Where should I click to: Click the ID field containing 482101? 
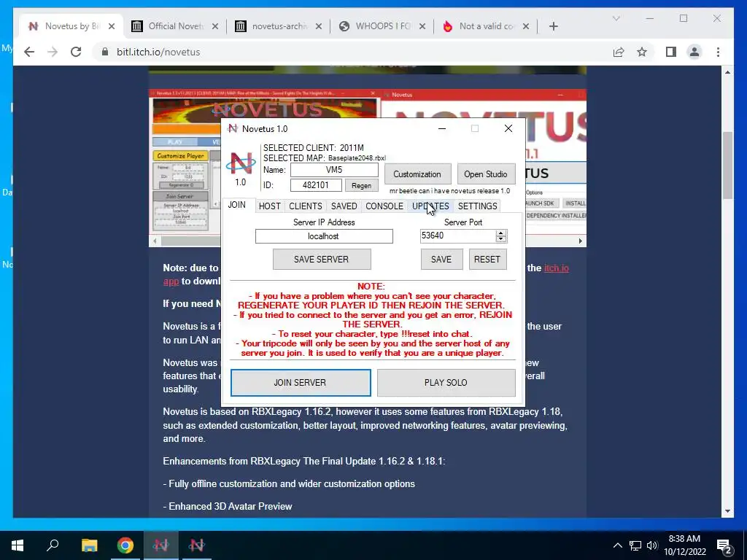[316, 185]
